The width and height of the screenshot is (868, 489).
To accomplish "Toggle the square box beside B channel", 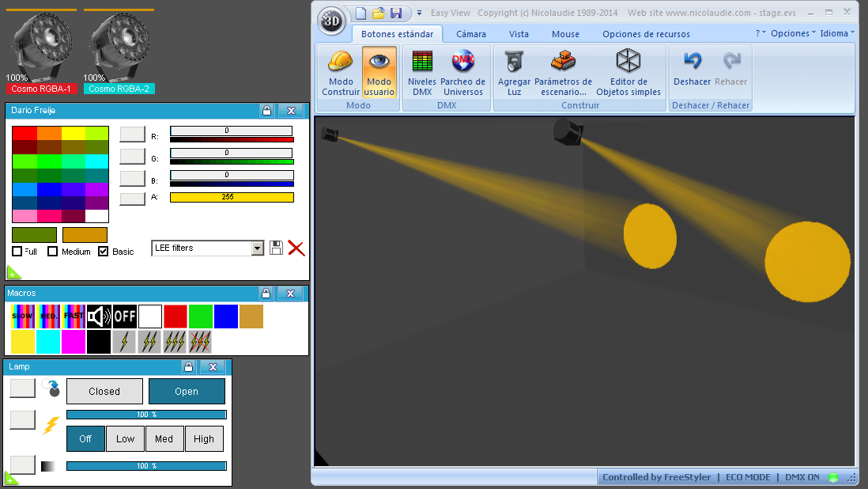I will tap(132, 178).
